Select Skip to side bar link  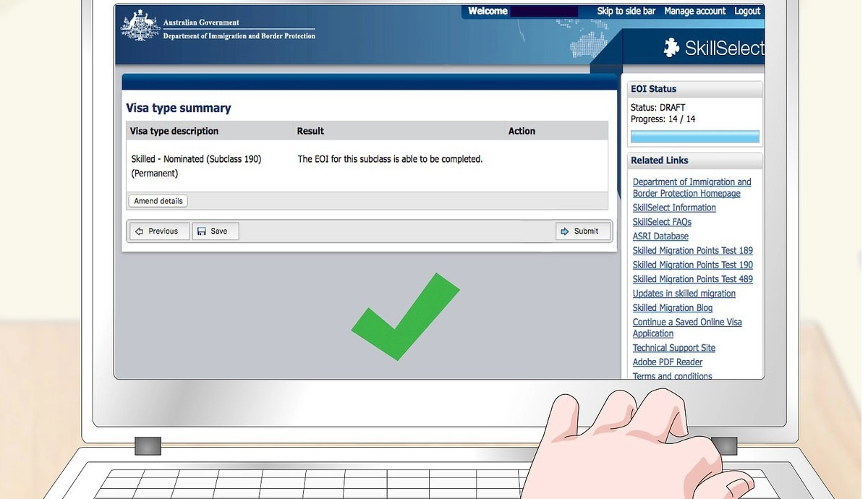(x=626, y=11)
